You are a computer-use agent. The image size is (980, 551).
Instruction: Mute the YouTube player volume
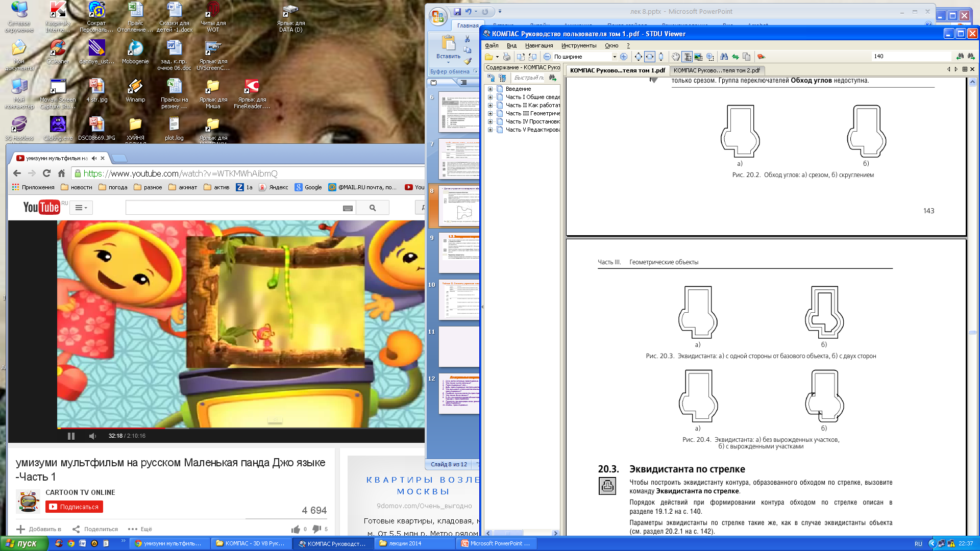(x=92, y=436)
